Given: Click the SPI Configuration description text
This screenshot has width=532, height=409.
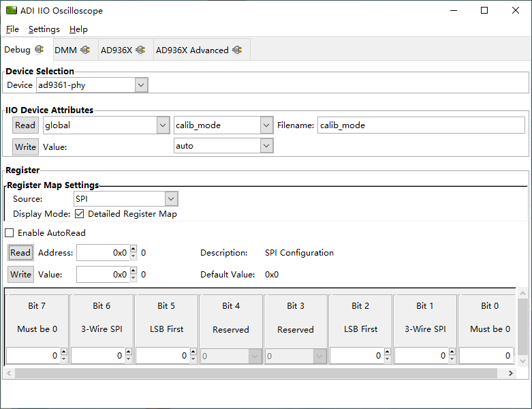Looking at the screenshot, I should pyautogui.click(x=299, y=253).
